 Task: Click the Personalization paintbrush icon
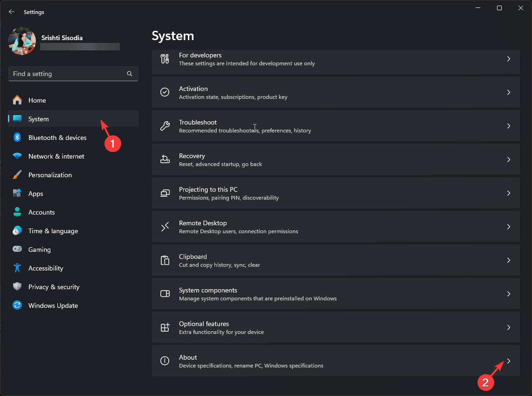click(x=17, y=174)
